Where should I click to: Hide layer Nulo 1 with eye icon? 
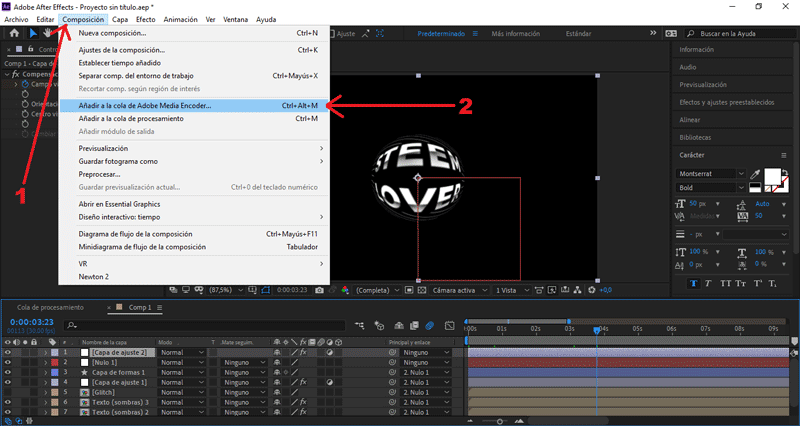(7, 362)
